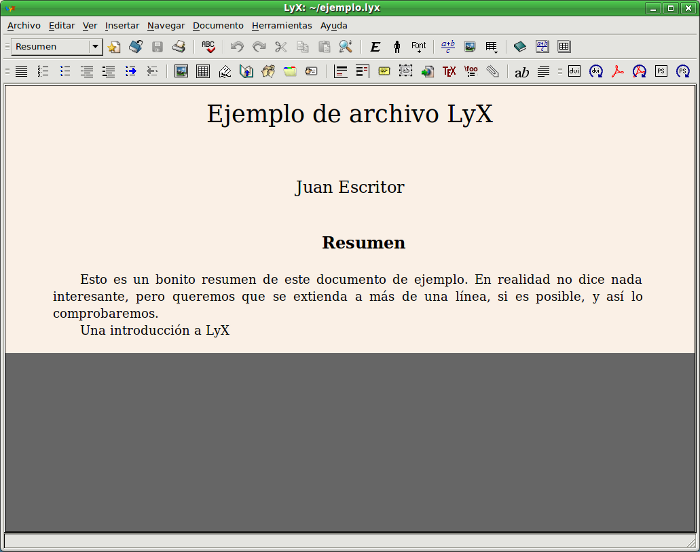
Task: Run the ABC spellchecker
Action: point(208,46)
